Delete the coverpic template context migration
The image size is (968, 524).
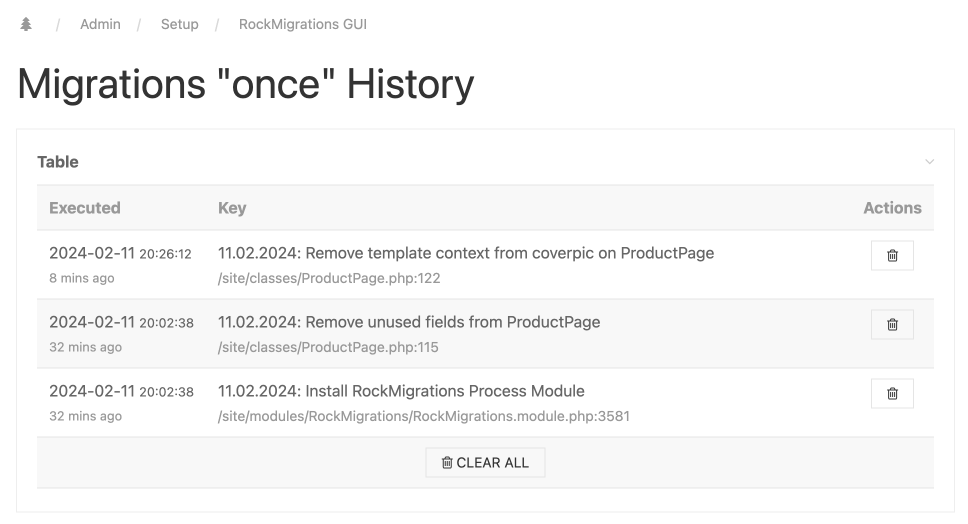[x=892, y=256]
